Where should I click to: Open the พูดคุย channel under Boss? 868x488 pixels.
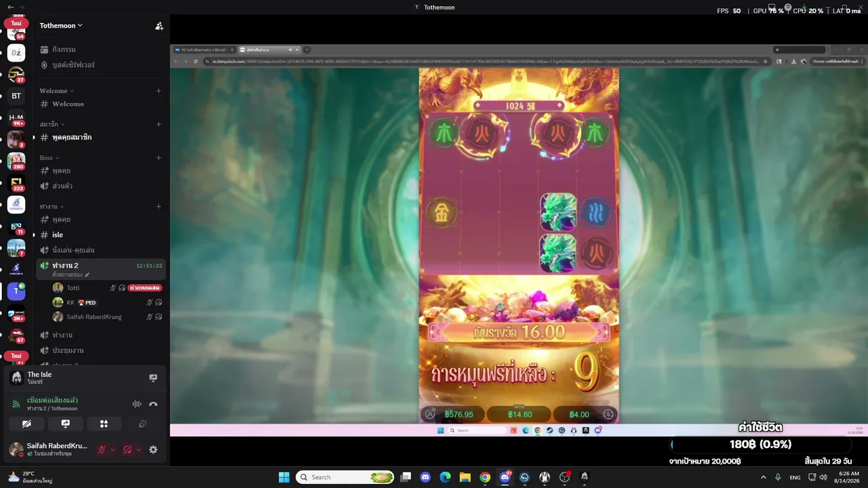(102, 171)
